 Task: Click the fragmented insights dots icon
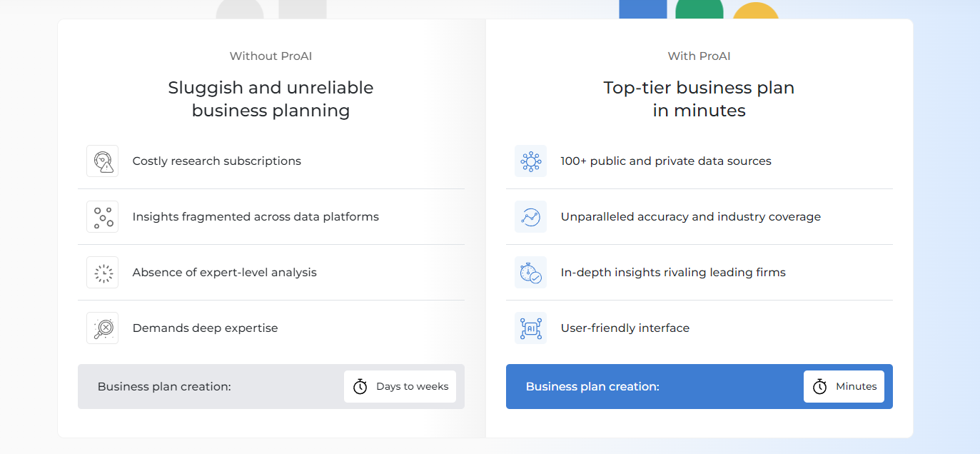[102, 217]
